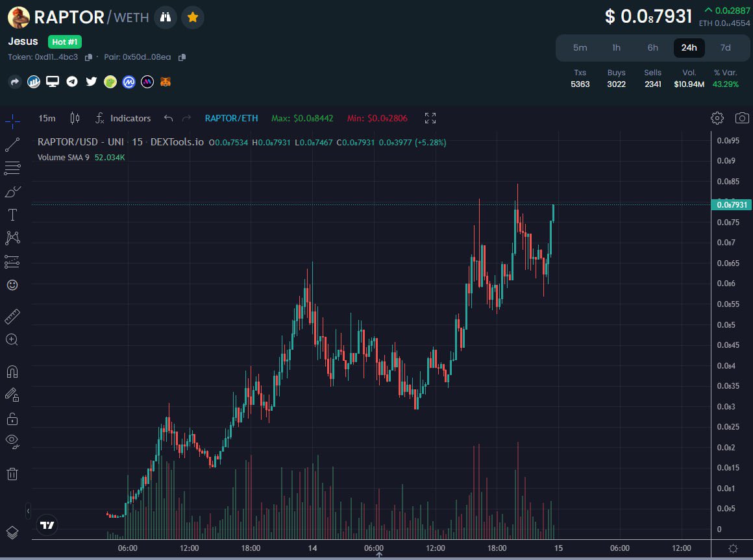
Task: Select the 24h stats tab
Action: [689, 47]
